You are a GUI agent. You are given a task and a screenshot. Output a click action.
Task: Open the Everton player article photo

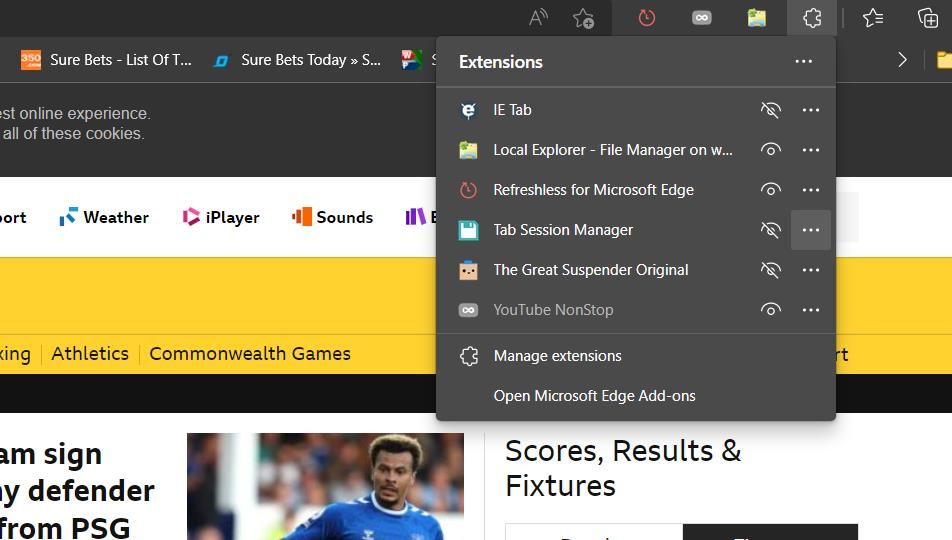pyautogui.click(x=325, y=486)
